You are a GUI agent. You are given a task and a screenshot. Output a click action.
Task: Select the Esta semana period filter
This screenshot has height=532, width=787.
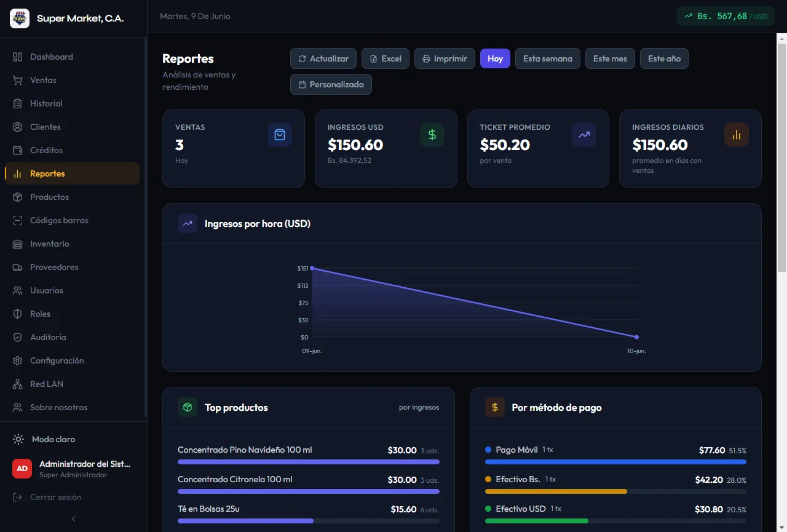coord(548,58)
